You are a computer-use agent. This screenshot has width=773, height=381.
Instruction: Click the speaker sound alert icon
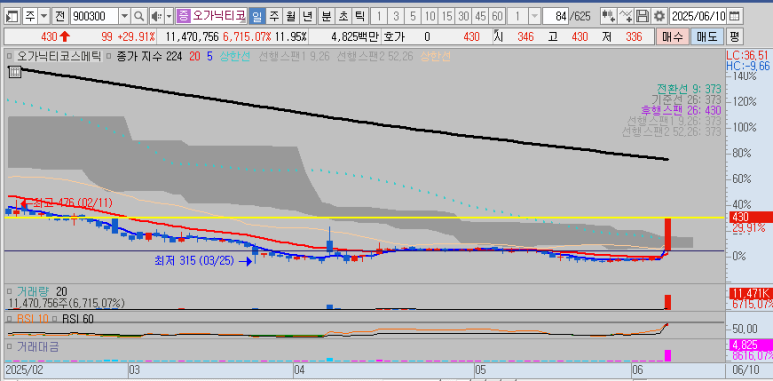coord(156,17)
